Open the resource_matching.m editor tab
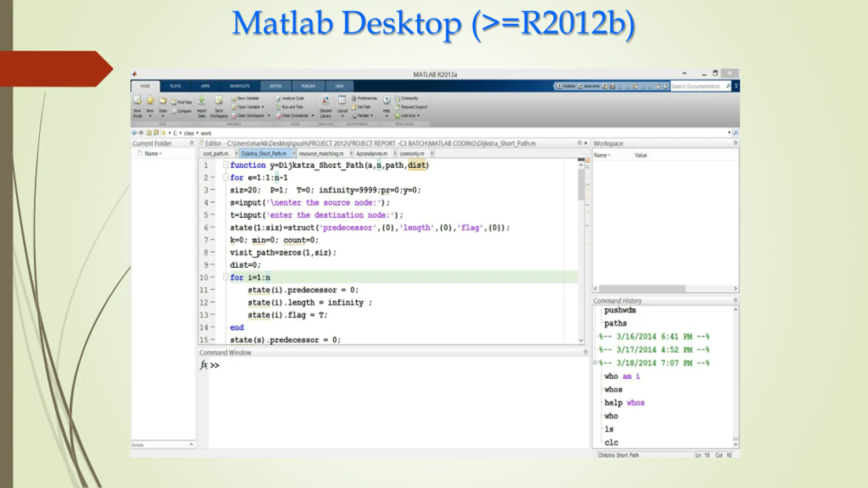The height and width of the screenshot is (488, 868). click(x=321, y=154)
